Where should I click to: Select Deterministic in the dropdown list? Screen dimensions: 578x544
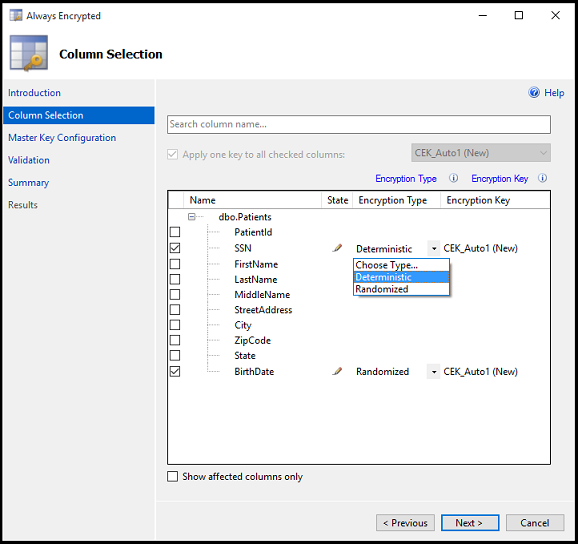[x=401, y=277]
